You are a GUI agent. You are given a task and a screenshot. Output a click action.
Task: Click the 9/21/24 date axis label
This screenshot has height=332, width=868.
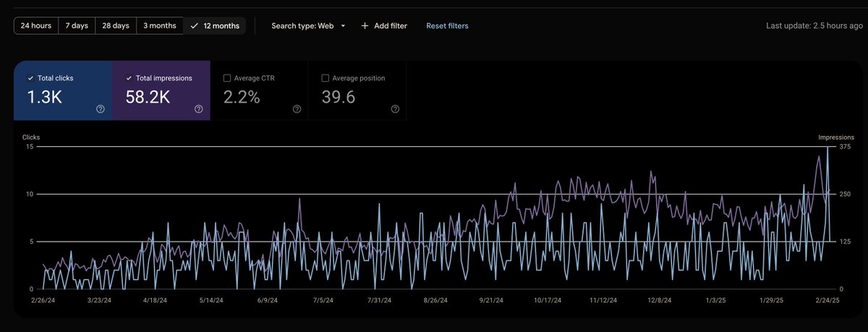[492, 300]
